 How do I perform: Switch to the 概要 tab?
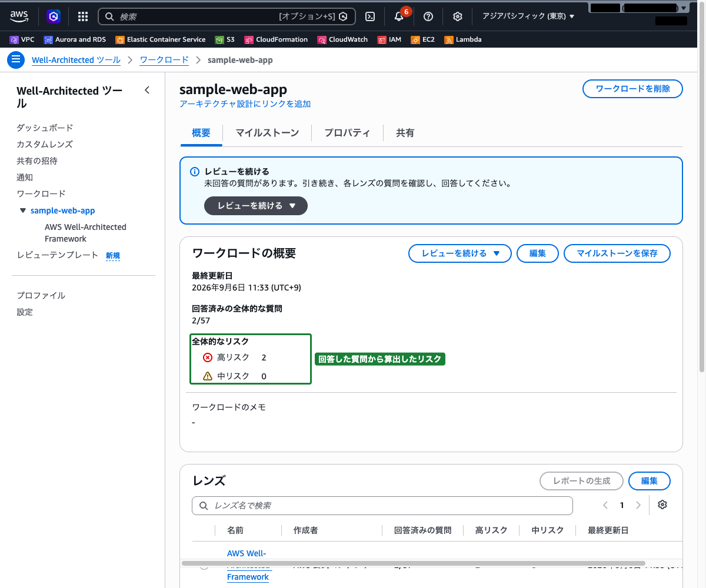click(x=201, y=133)
